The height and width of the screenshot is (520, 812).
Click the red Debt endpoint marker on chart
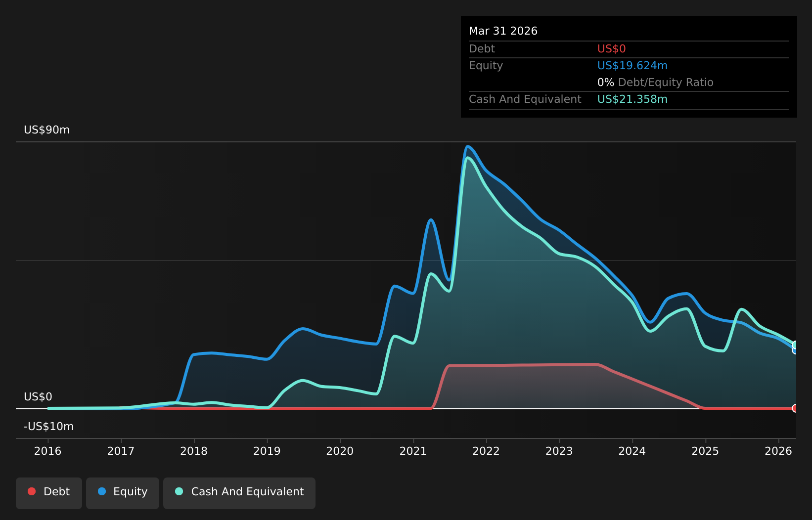[795, 408]
